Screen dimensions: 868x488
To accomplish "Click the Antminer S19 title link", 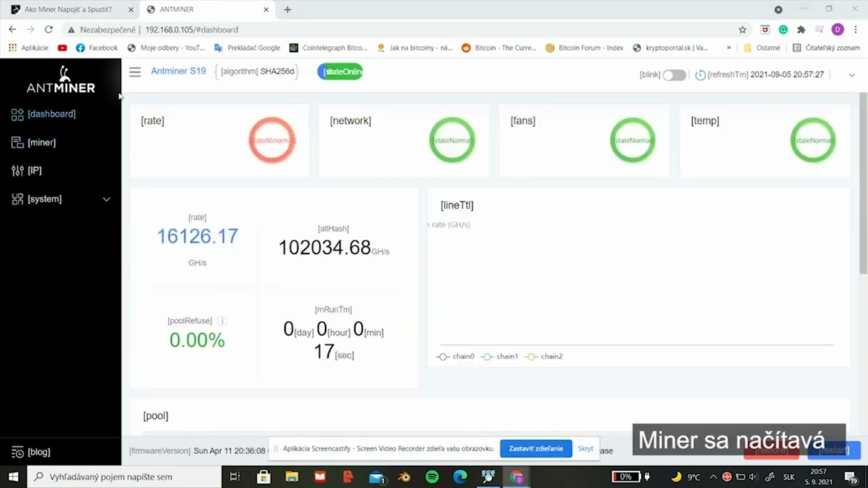I will [178, 71].
